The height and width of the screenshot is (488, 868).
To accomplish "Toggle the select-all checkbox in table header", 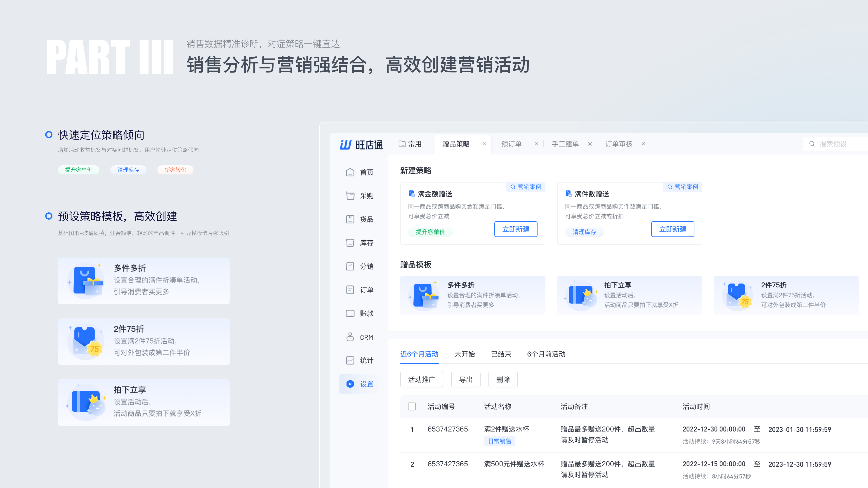I will pos(412,406).
